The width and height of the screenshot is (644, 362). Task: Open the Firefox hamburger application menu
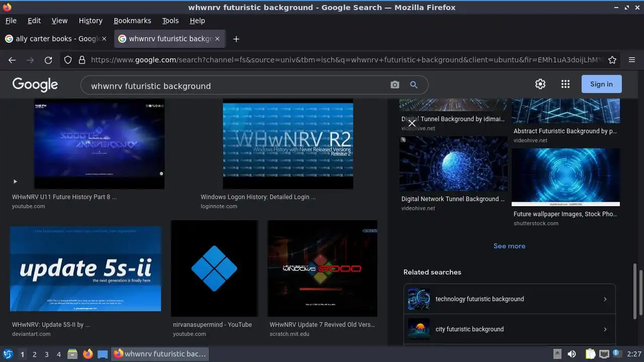click(x=632, y=60)
